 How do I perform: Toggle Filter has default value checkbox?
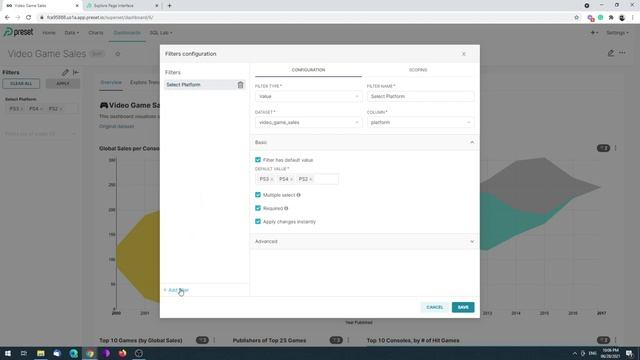coord(258,160)
